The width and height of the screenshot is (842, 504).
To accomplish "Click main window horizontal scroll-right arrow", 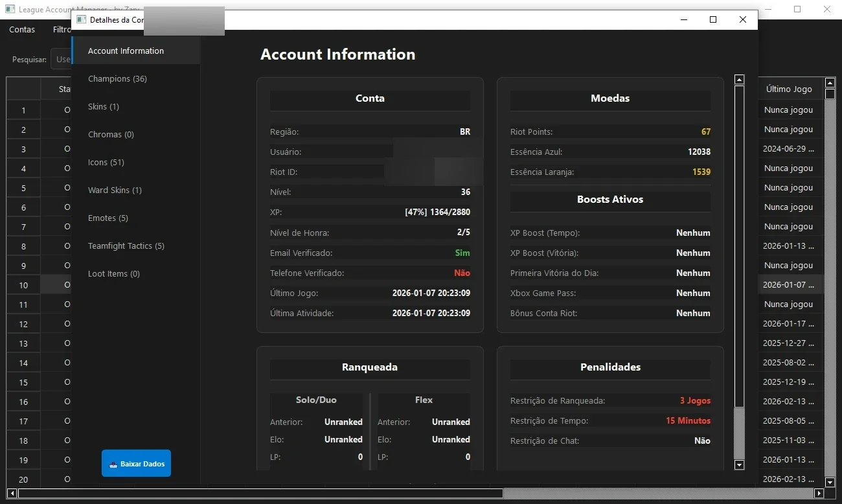I will 819,494.
